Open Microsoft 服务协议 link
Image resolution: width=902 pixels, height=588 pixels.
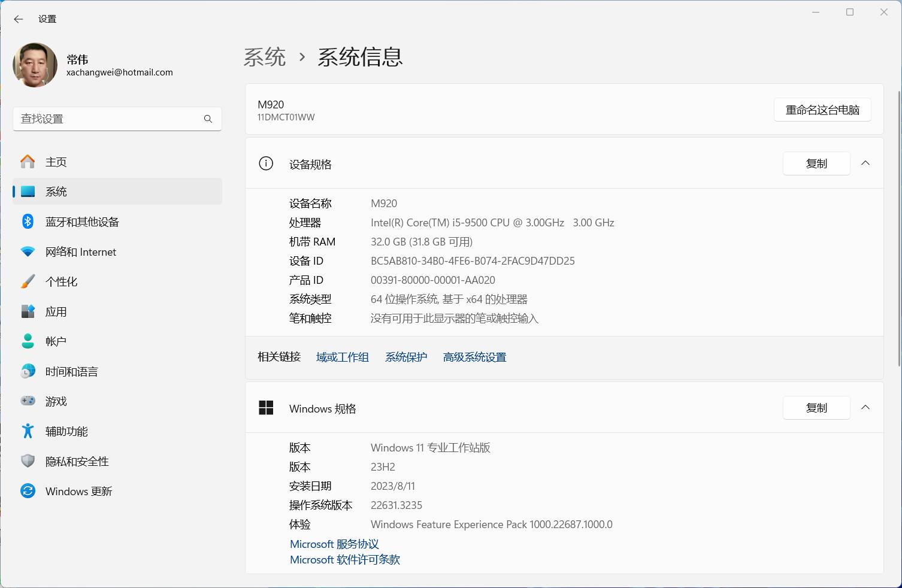pyautogui.click(x=334, y=544)
